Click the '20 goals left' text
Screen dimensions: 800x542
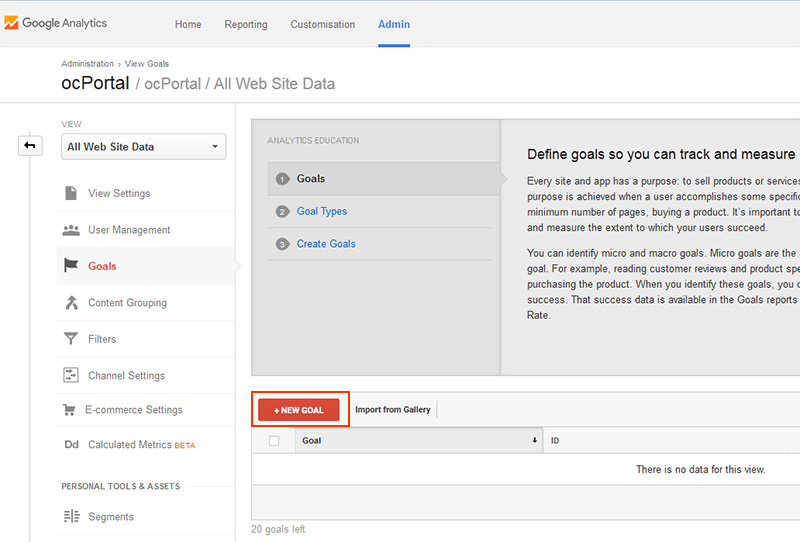pyautogui.click(x=278, y=529)
